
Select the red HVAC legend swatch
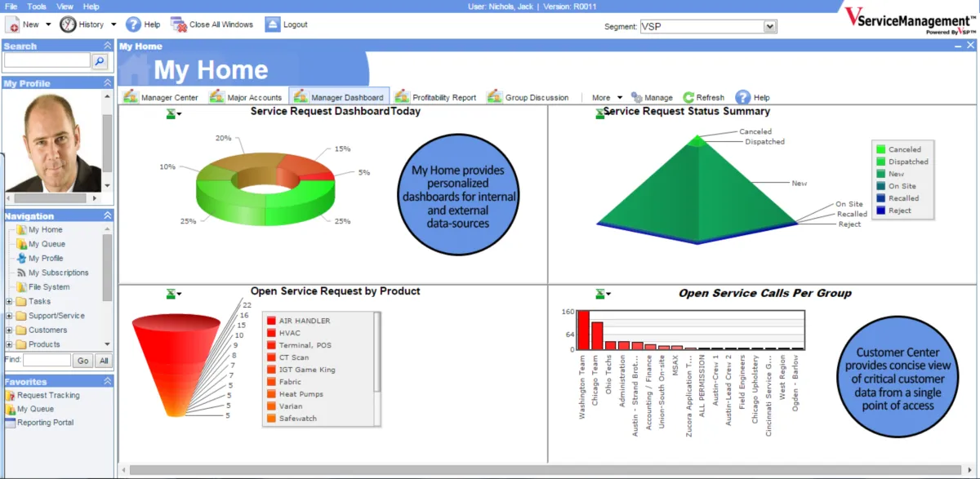271,331
